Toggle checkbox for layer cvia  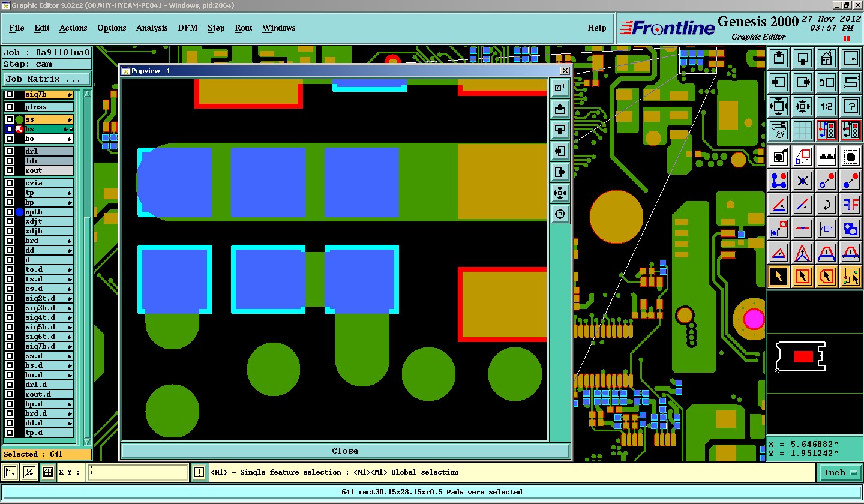pyautogui.click(x=10, y=183)
